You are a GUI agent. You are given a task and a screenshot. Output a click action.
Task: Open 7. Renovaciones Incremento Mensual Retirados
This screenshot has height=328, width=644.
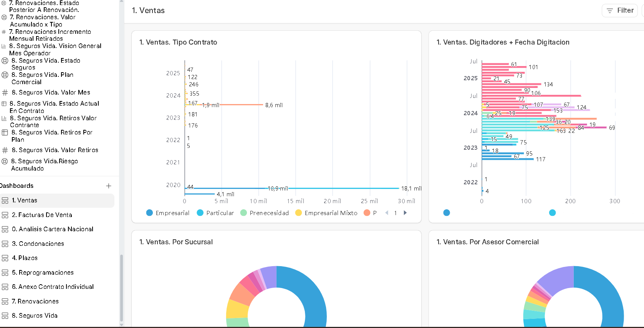50,35
